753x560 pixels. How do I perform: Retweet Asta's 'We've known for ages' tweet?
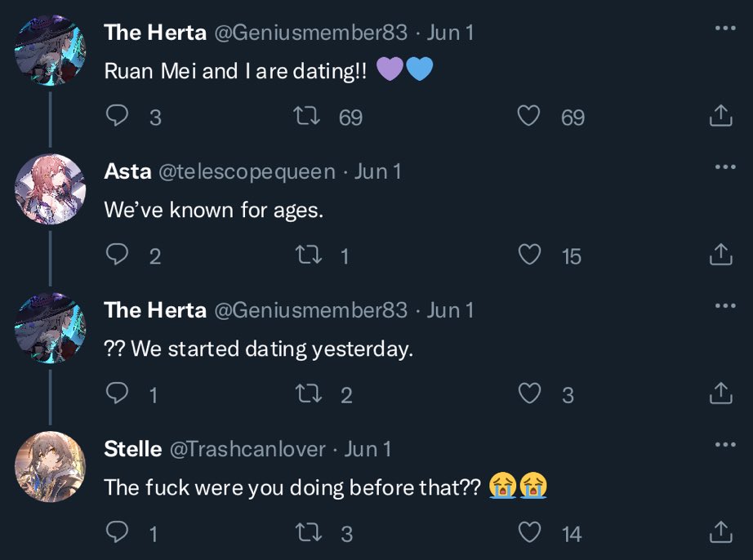pyautogui.click(x=305, y=256)
